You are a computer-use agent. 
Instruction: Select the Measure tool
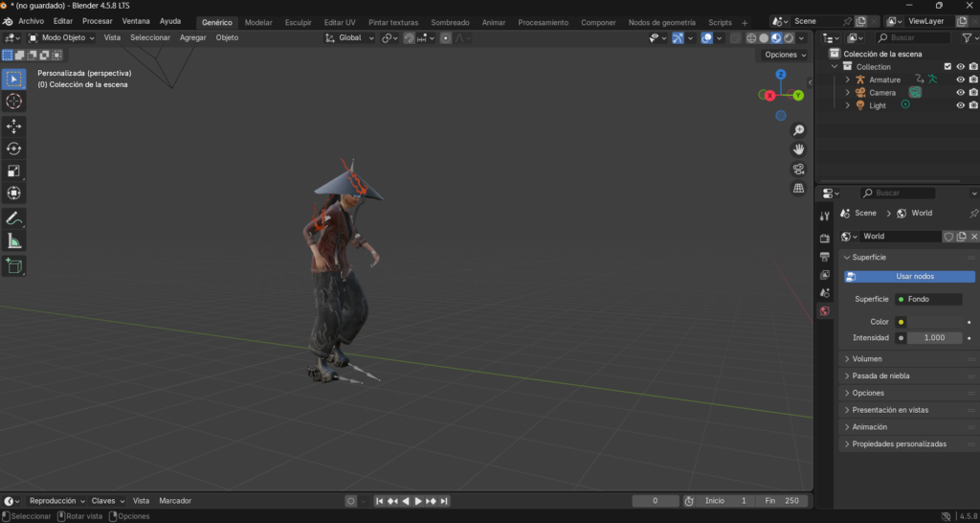click(x=13, y=240)
